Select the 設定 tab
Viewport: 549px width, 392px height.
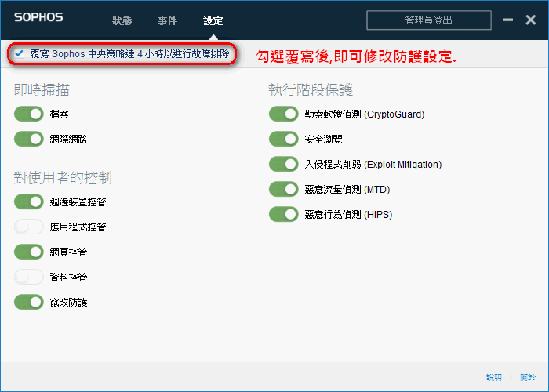(213, 21)
